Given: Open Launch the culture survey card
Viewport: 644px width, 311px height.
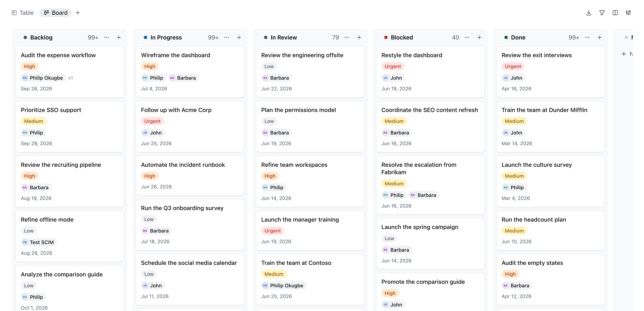Looking at the screenshot, I should pos(550,181).
